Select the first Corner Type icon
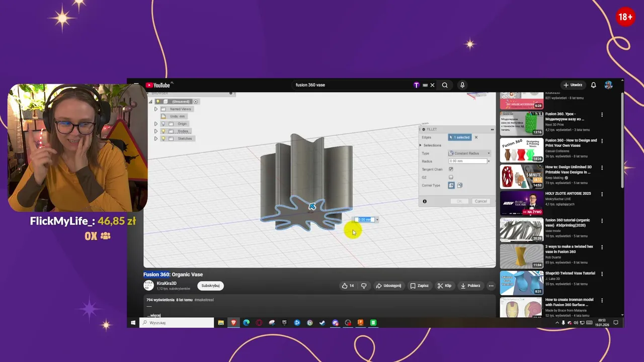This screenshot has height=362, width=644. click(451, 186)
